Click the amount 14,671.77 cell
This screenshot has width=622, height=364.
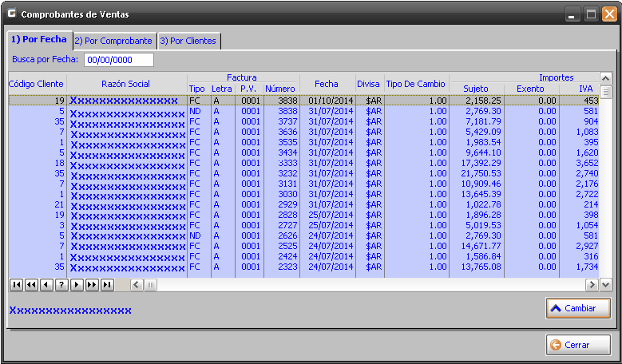[x=477, y=246]
